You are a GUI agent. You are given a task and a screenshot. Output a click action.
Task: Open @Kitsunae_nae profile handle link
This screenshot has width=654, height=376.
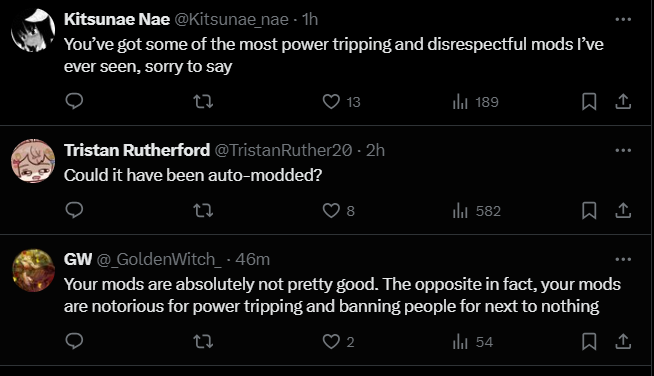pos(231,19)
